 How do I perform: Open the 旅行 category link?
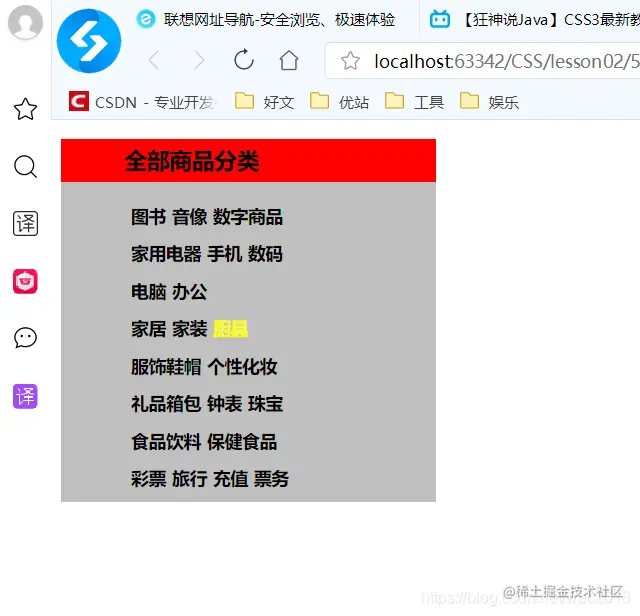point(189,479)
